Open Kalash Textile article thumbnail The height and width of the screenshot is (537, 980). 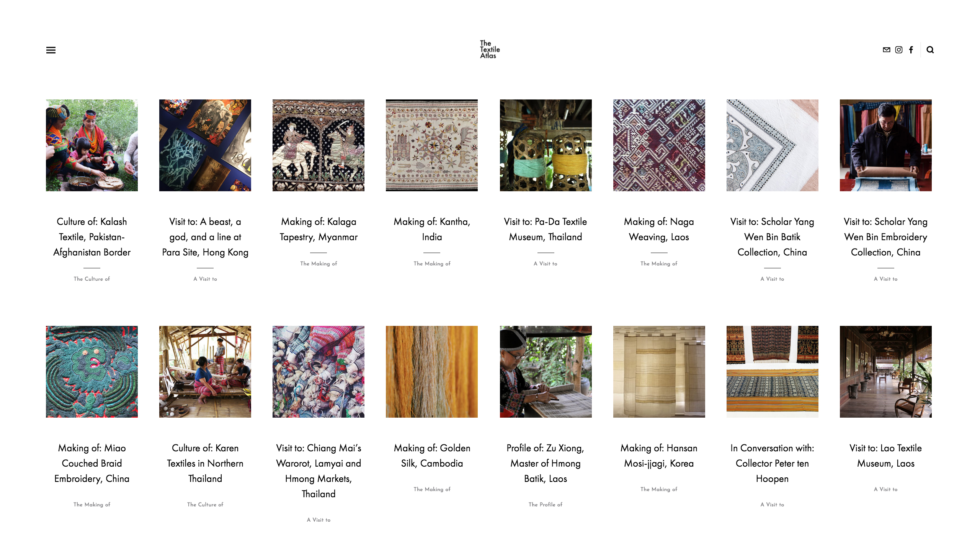(x=92, y=145)
